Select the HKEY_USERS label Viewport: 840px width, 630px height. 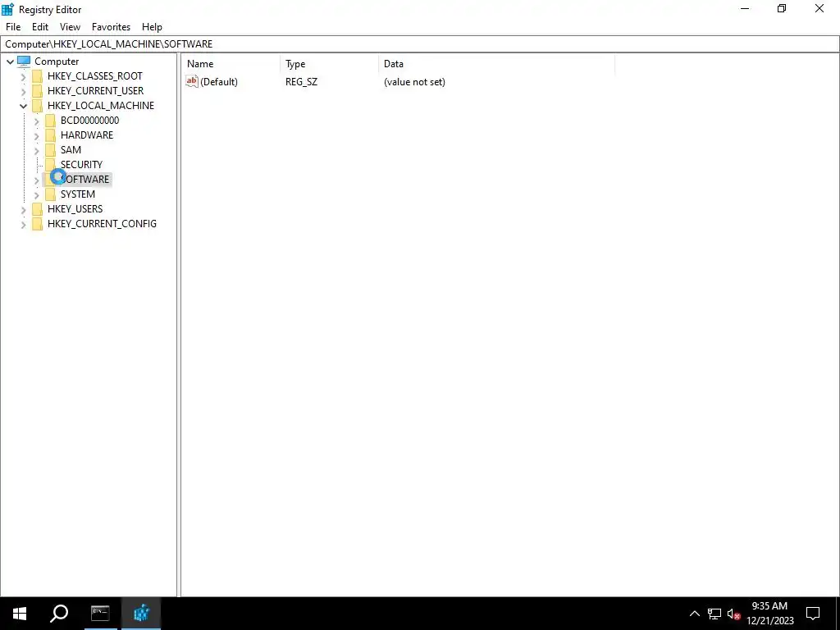(75, 209)
